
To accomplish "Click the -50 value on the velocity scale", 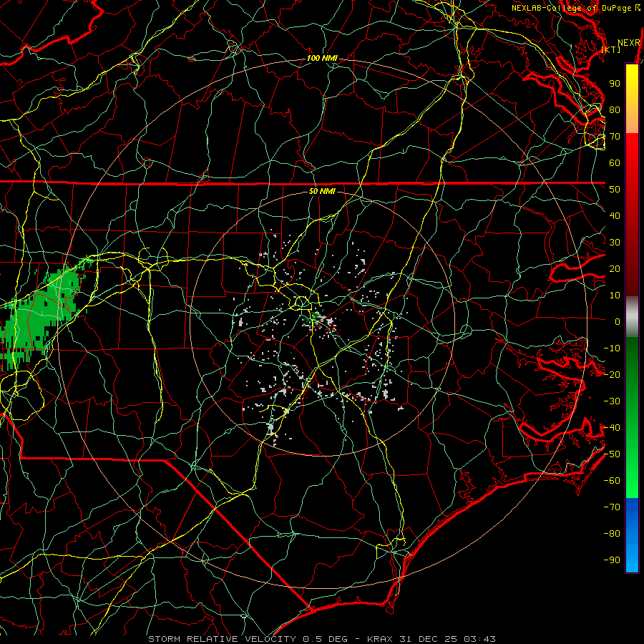I will click(x=612, y=454).
